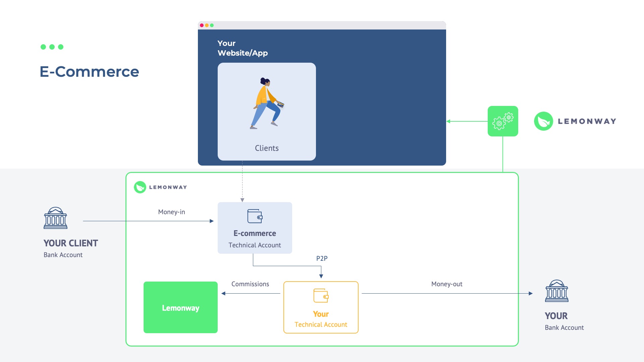Click the walking client illustration
The height and width of the screenshot is (362, 644).
267,103
